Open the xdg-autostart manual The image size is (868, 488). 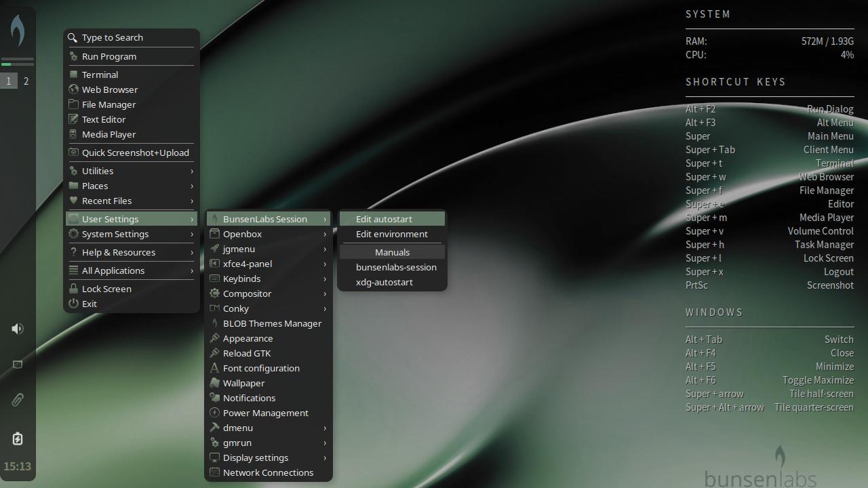[384, 282]
